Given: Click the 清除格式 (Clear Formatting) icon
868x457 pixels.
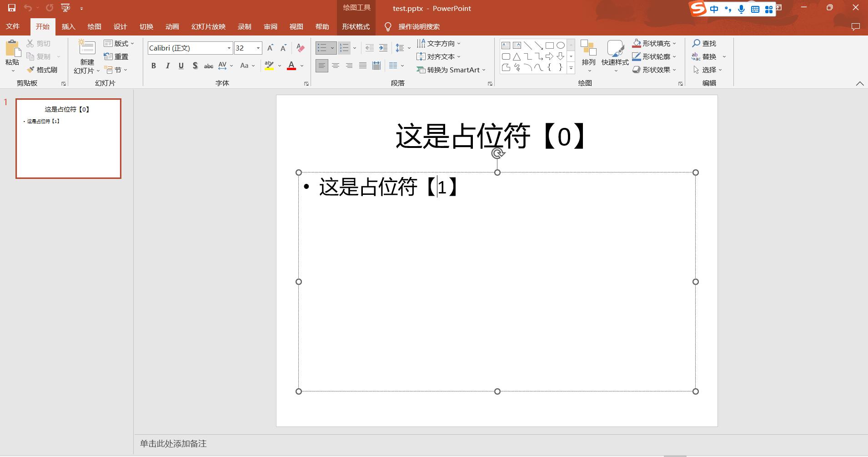Looking at the screenshot, I should (300, 48).
